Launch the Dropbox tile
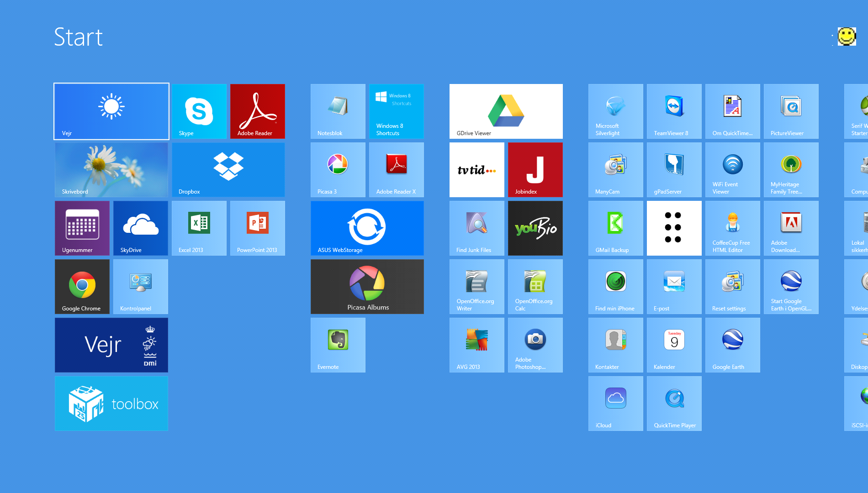868x493 pixels. click(x=228, y=170)
